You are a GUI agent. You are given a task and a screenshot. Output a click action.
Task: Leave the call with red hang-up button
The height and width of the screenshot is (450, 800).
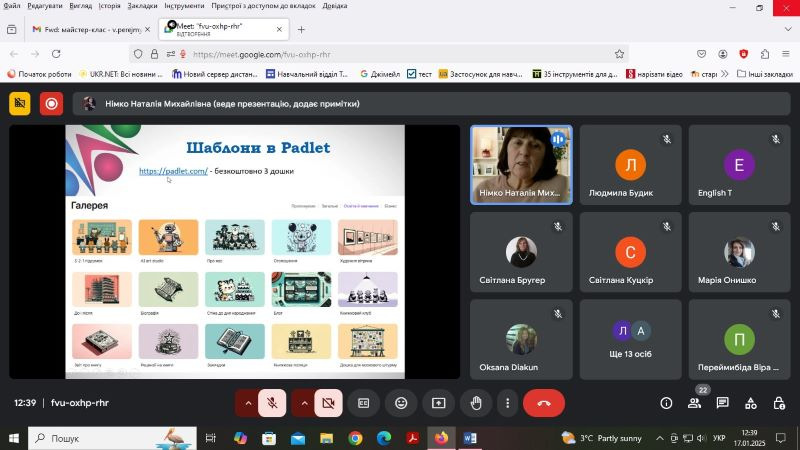pos(544,403)
